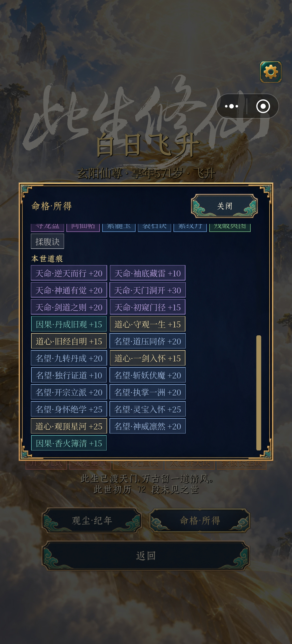
Task: Open 观尘·纪年 chronicle button
Action: click(92, 520)
